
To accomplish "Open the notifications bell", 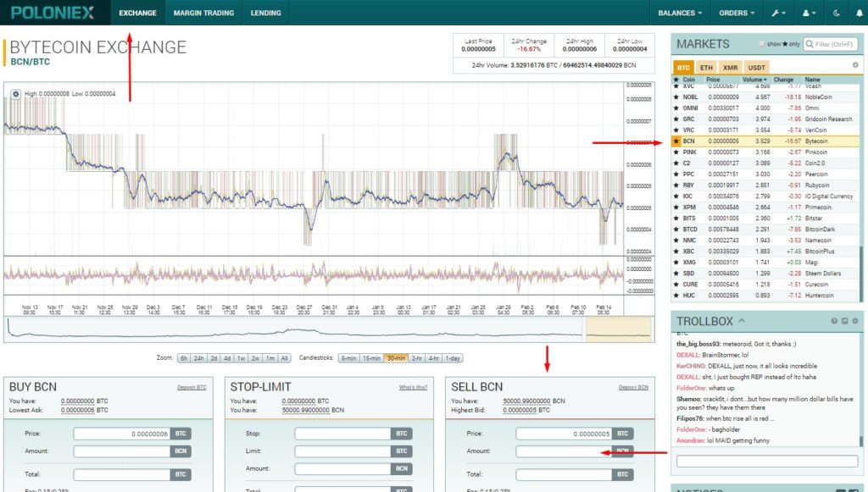I will pos(860,13).
